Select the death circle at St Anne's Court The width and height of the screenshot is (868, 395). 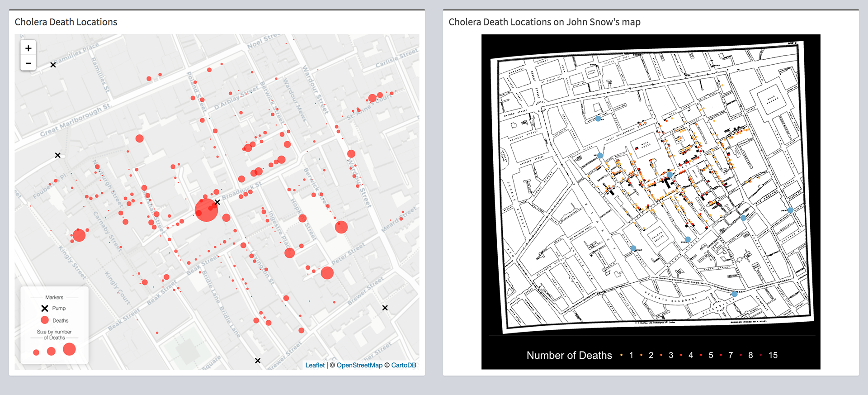click(x=372, y=98)
